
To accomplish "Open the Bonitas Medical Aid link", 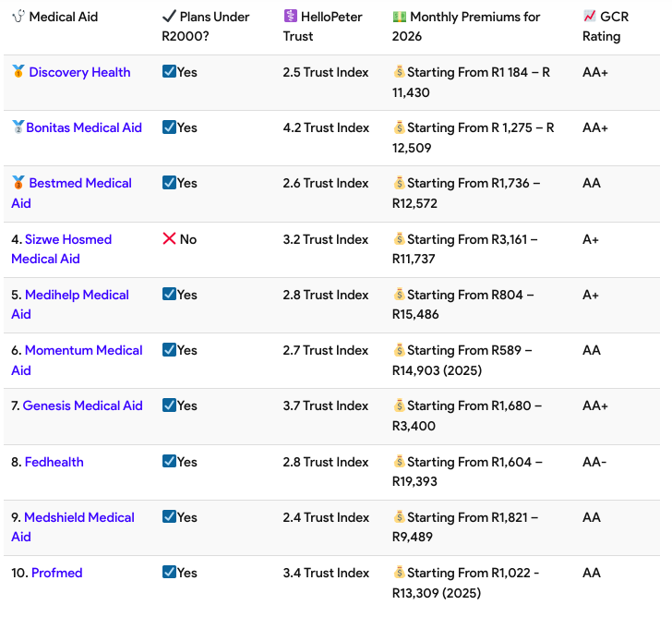I will coord(84,127).
